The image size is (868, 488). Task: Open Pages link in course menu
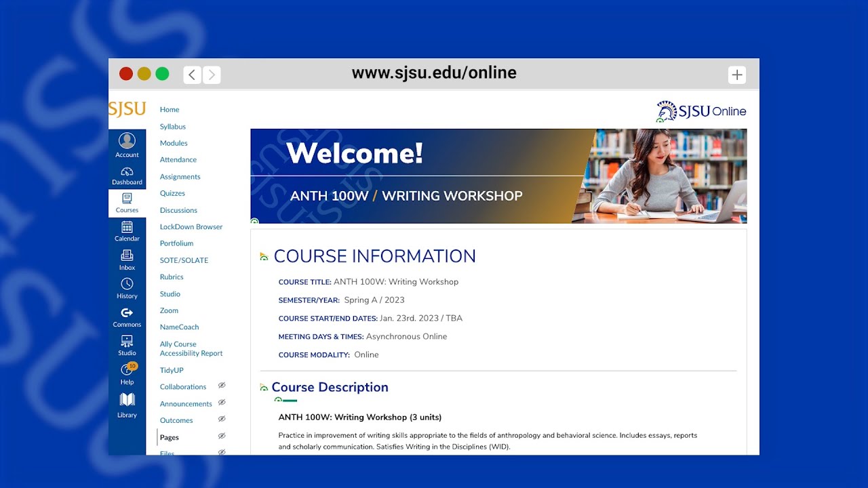coord(170,438)
